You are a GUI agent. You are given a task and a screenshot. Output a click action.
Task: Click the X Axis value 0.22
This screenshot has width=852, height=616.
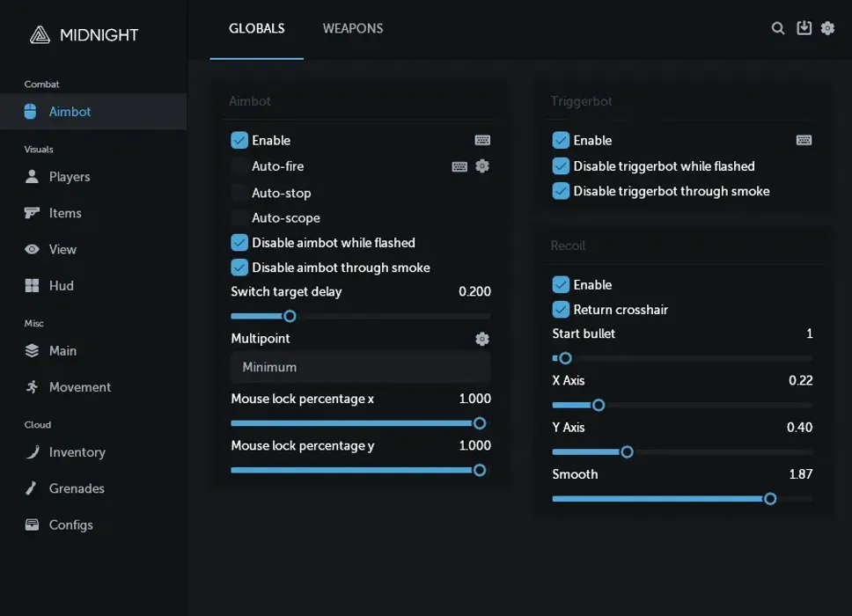coord(800,380)
